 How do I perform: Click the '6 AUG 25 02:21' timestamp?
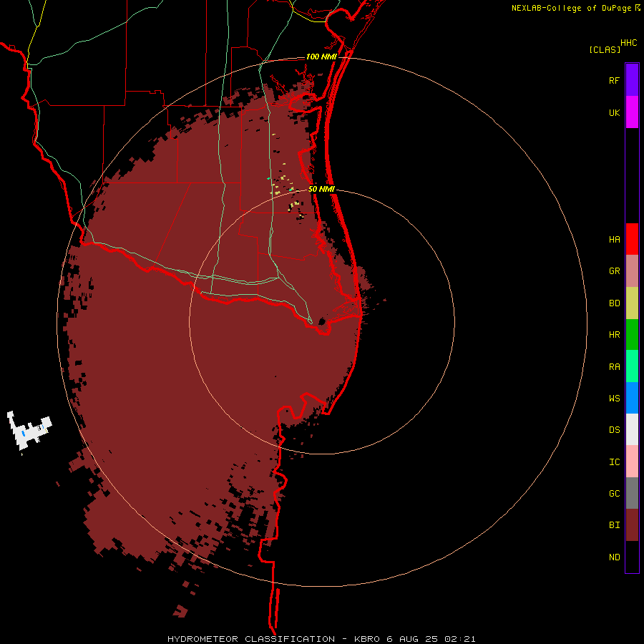point(431,639)
